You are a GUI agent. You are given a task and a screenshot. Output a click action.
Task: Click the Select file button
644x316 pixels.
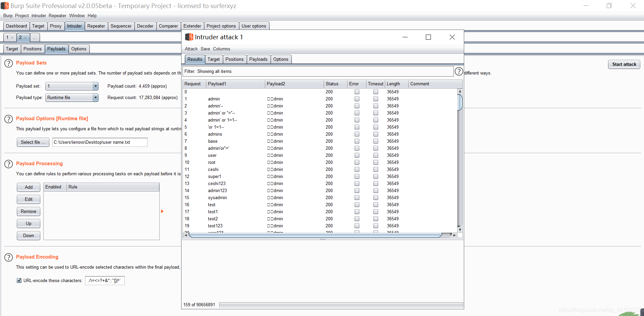pos(33,142)
